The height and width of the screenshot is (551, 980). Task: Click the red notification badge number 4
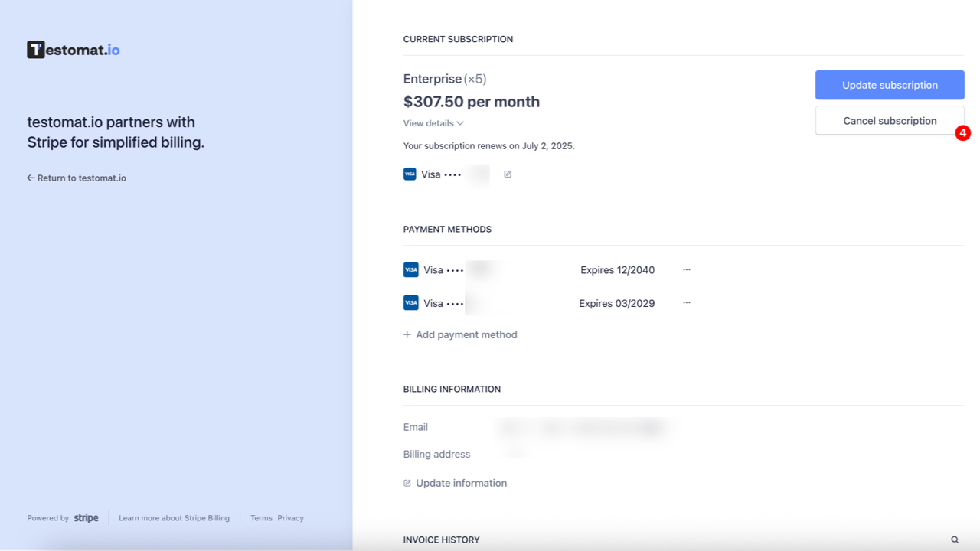962,133
